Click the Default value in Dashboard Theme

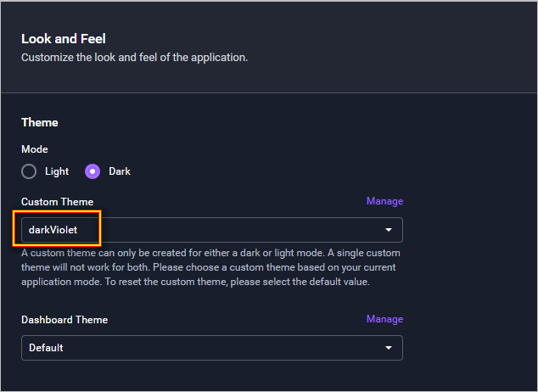pyautogui.click(x=46, y=348)
